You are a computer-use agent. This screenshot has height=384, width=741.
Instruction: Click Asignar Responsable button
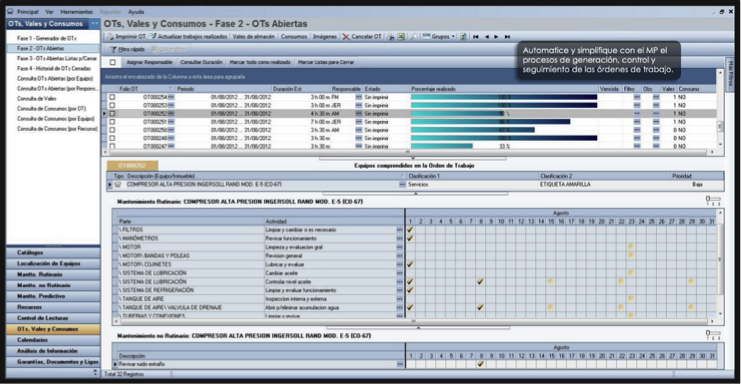[x=149, y=62]
